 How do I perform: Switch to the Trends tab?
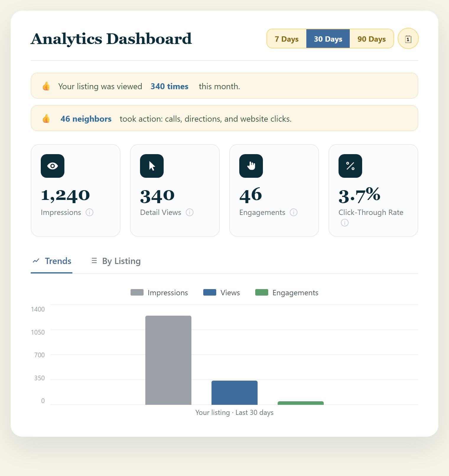point(52,261)
